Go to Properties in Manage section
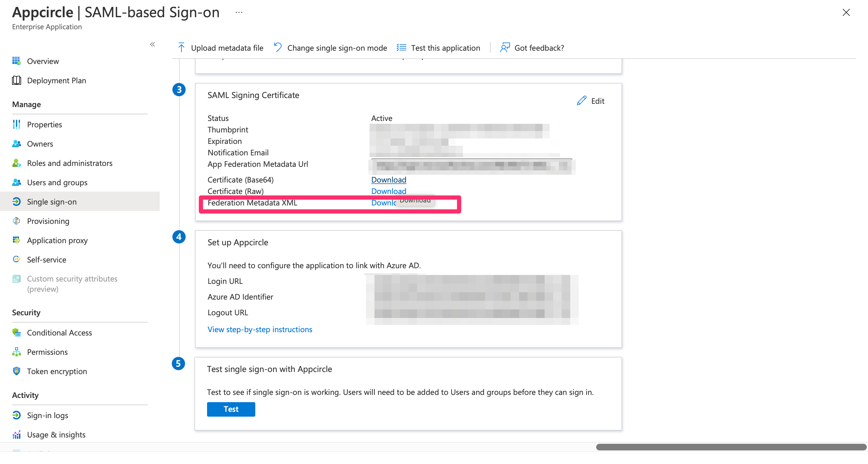This screenshot has height=464, width=868. 45,124
